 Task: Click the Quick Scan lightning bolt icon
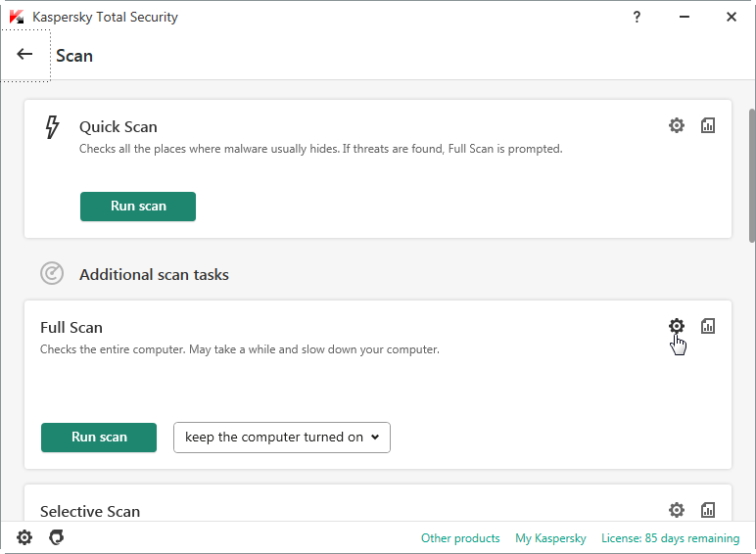click(52, 127)
